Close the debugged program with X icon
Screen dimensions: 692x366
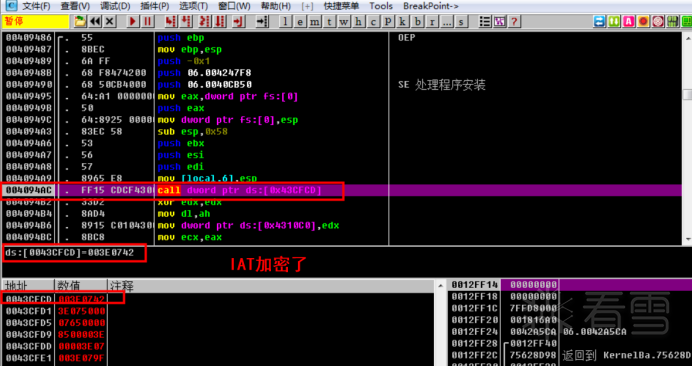109,21
